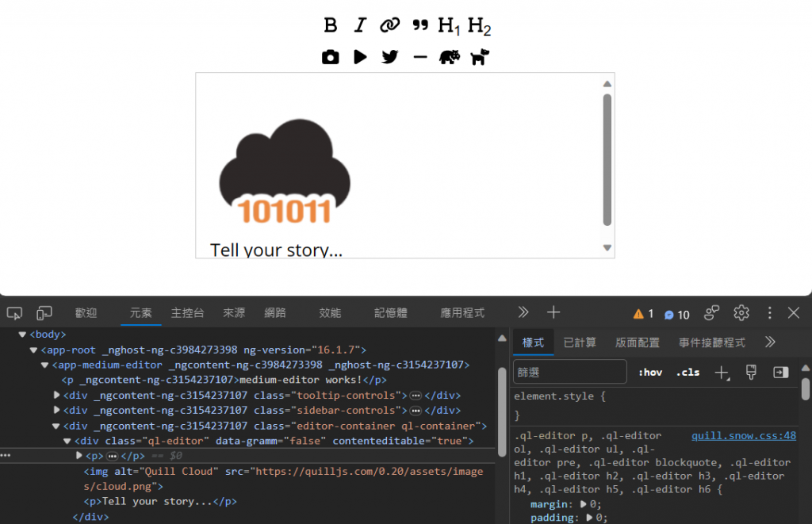Close the DevTools panel
This screenshot has height=524, width=812.
tap(793, 313)
